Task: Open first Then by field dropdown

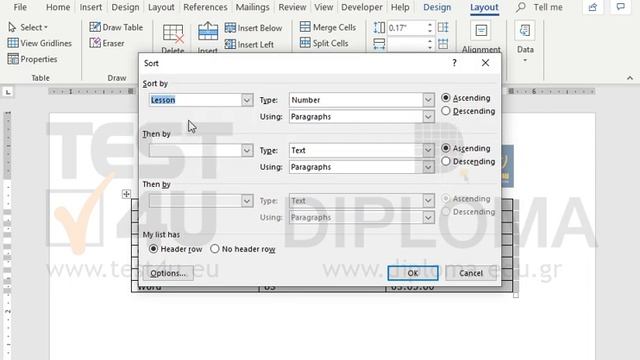Action: 247,150
